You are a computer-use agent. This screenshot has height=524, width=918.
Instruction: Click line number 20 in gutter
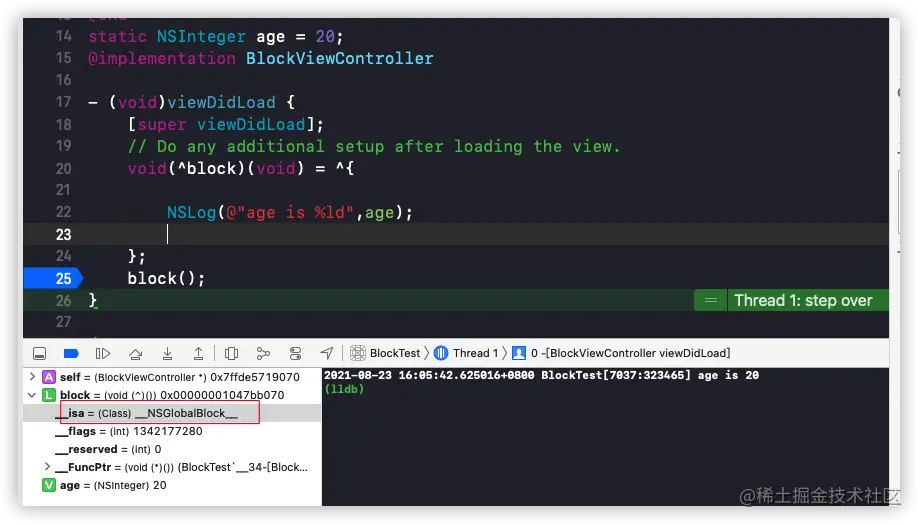tap(63, 169)
